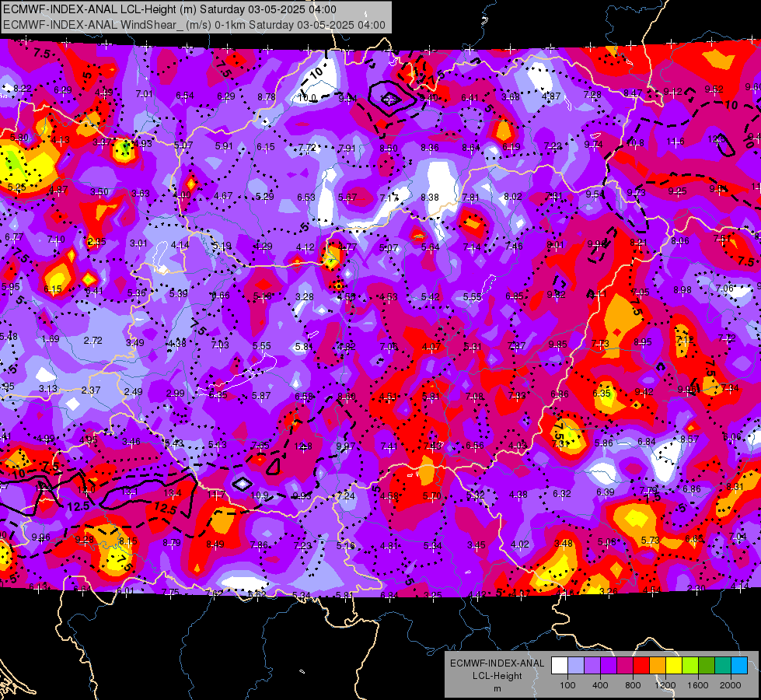Click the wind shear value '8.57'

pyautogui.click(x=689, y=439)
